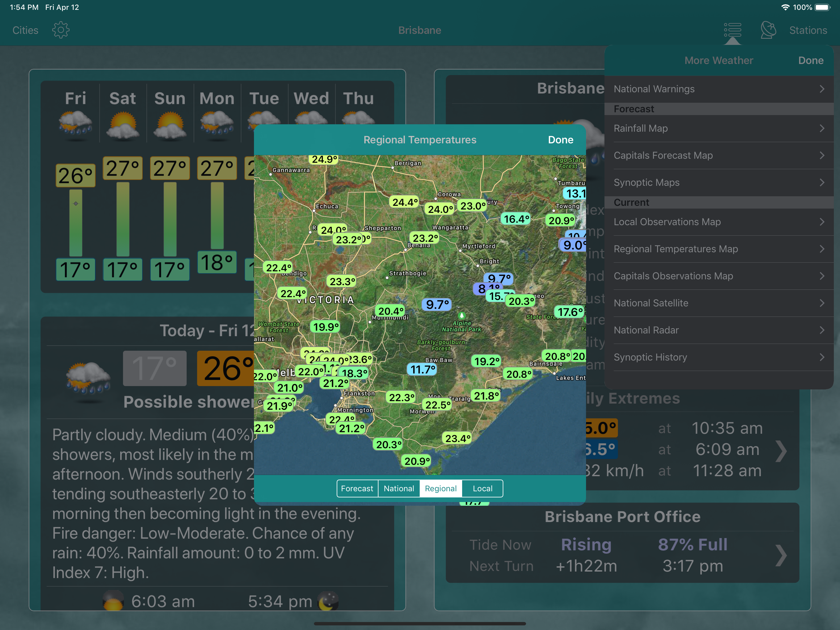This screenshot has height=630, width=840.
Task: Tap the Alpine National Park marker
Action: (462, 315)
